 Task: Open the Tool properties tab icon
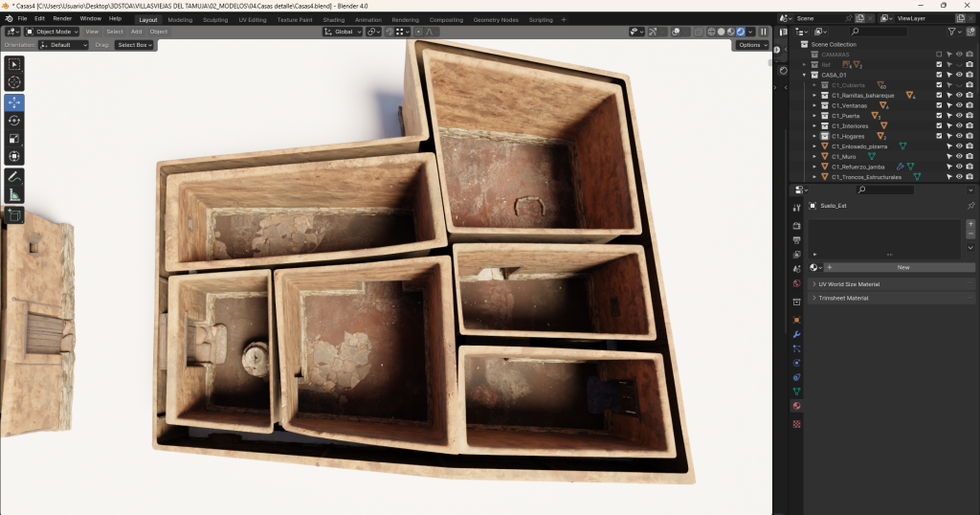(x=796, y=207)
